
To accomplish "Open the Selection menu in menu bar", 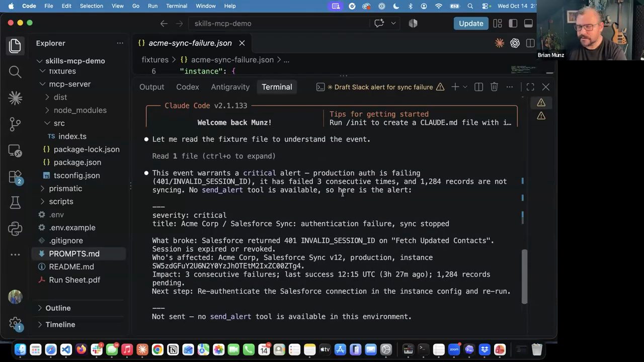I will (91, 6).
